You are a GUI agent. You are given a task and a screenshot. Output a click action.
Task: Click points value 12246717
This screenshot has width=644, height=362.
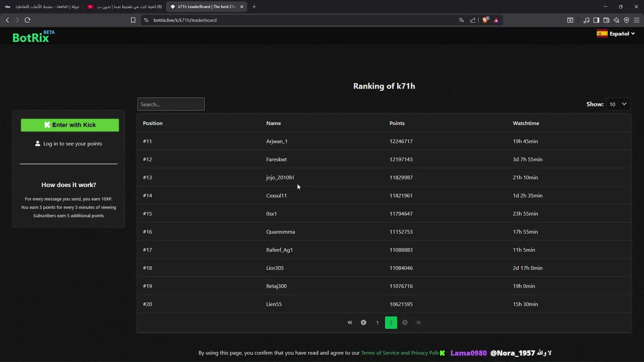pos(401,141)
